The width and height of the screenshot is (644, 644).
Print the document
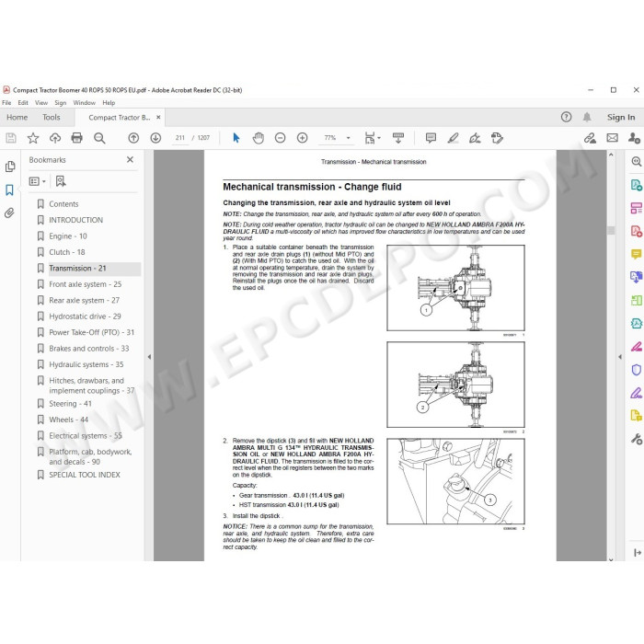pos(76,138)
